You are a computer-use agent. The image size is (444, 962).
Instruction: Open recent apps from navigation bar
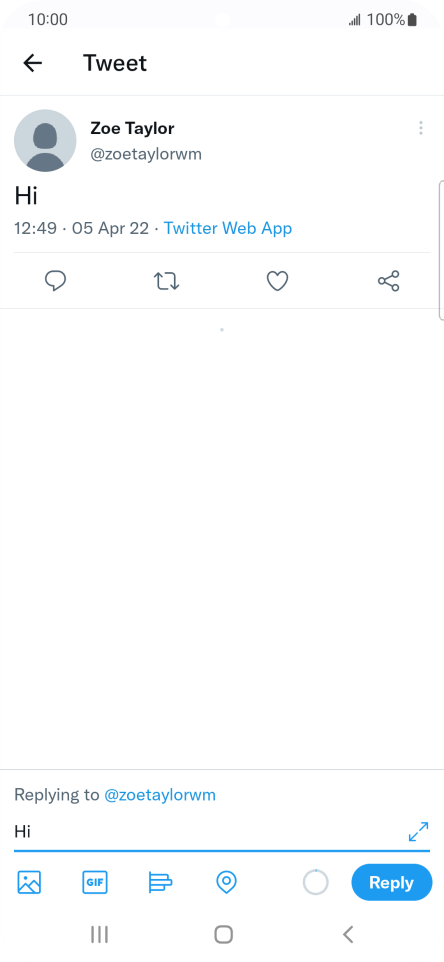tap(99, 934)
